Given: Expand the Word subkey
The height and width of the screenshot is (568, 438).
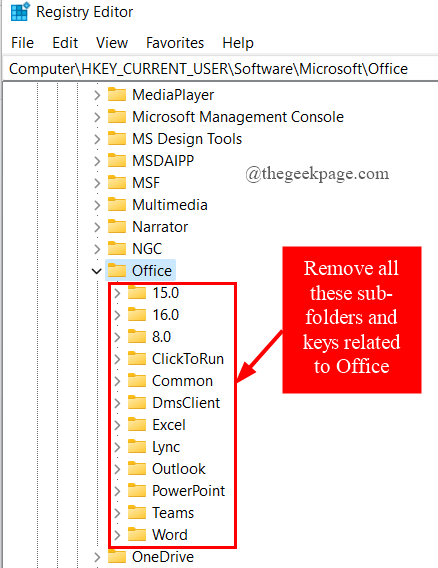Looking at the screenshot, I should tap(117, 535).
